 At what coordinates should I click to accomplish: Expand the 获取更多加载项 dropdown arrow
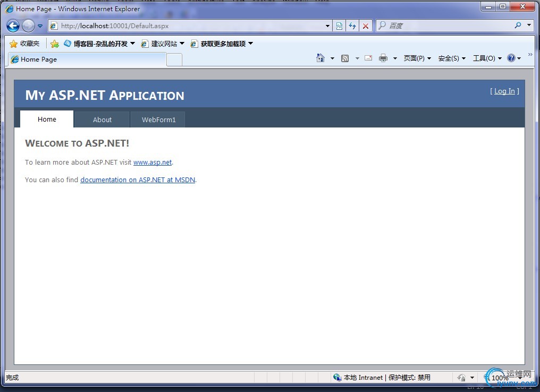pos(251,44)
